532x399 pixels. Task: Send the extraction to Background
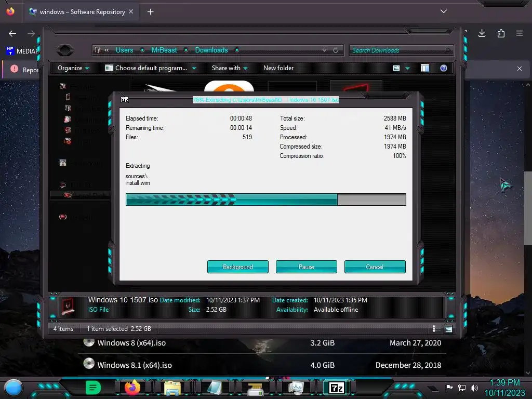238,267
